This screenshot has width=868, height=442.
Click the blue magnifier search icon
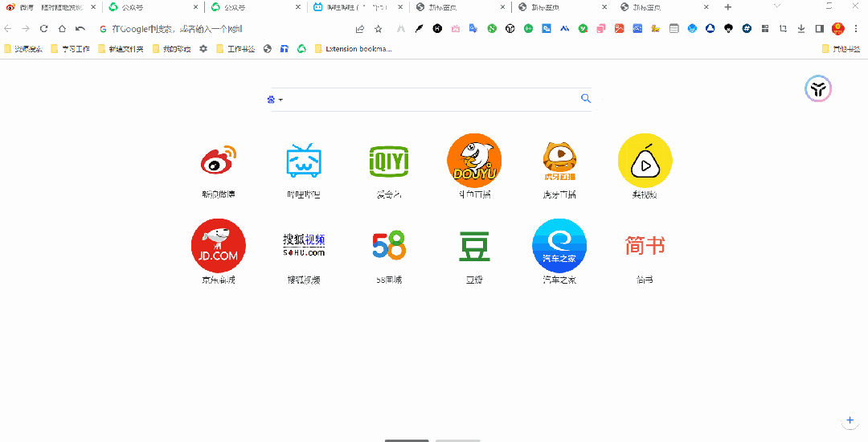click(x=586, y=99)
